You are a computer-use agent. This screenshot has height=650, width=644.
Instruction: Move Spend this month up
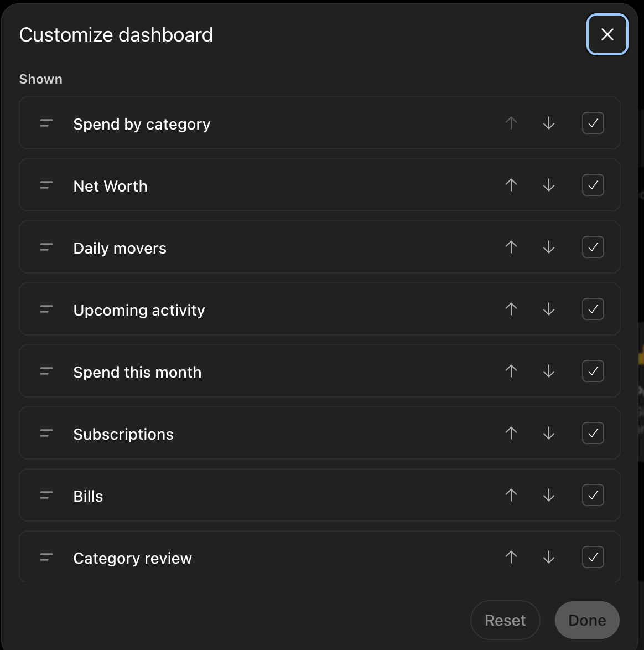click(511, 371)
